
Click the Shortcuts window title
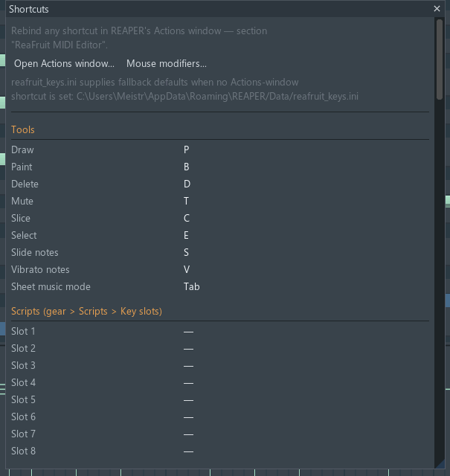29,9
